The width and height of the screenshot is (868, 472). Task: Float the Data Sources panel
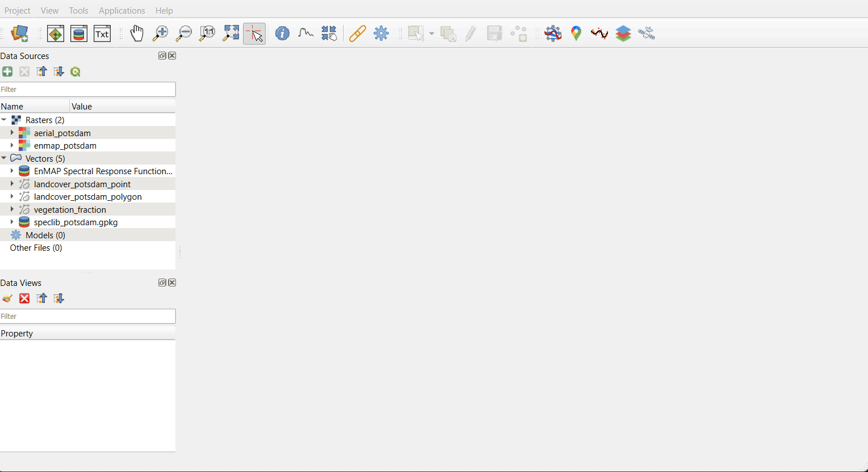tap(162, 56)
